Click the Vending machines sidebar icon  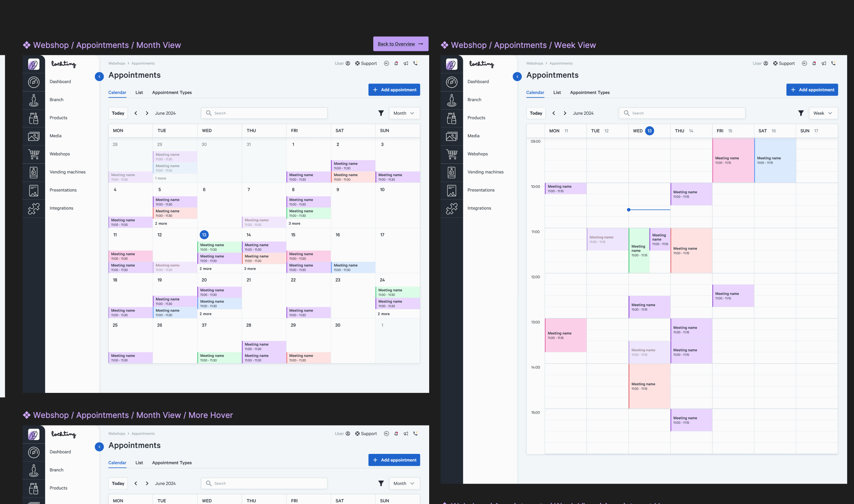point(33,172)
